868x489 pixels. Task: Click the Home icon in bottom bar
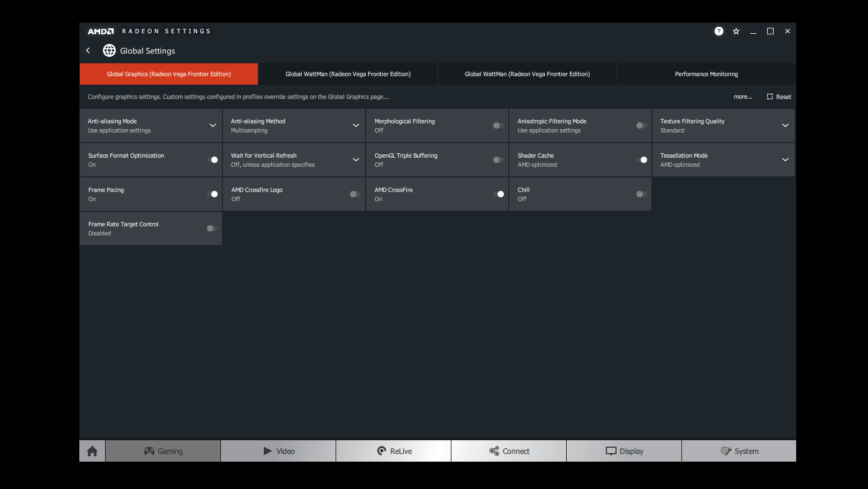[x=92, y=451]
